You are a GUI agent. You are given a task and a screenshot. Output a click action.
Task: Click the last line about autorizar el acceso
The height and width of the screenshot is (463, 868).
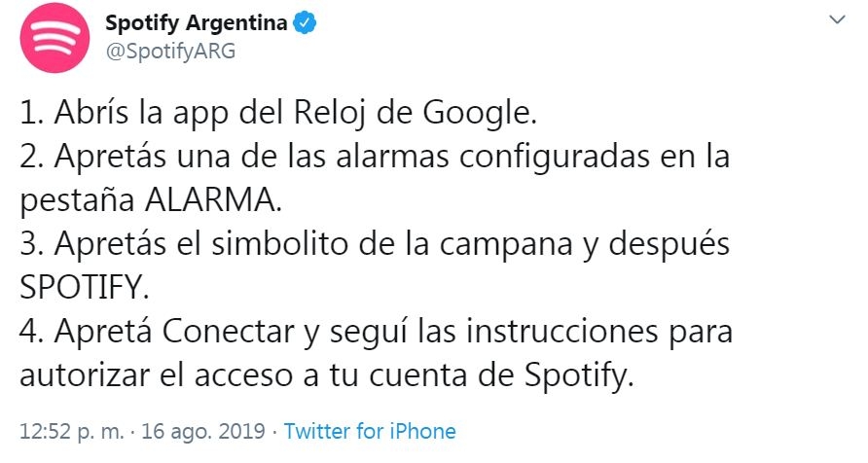pyautogui.click(x=327, y=375)
